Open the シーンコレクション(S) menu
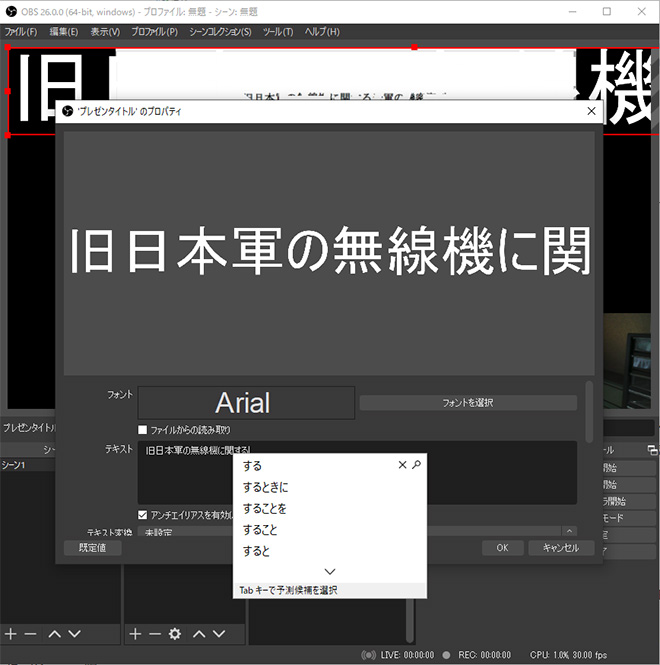Screen dimensions: 660x665 220,32
